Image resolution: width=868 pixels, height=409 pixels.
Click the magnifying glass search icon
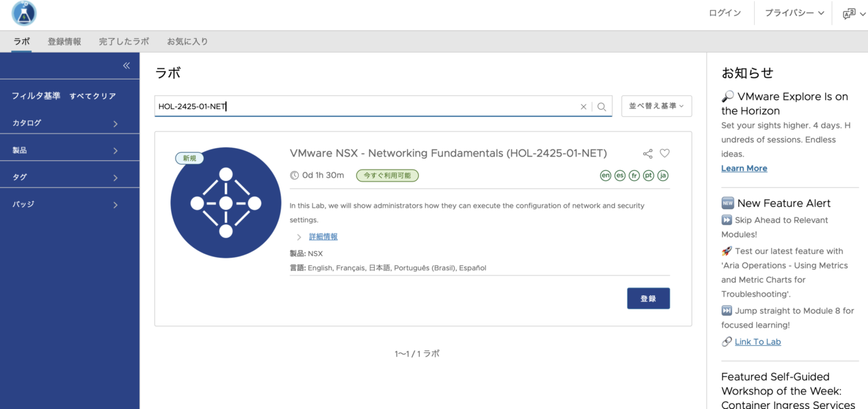602,107
